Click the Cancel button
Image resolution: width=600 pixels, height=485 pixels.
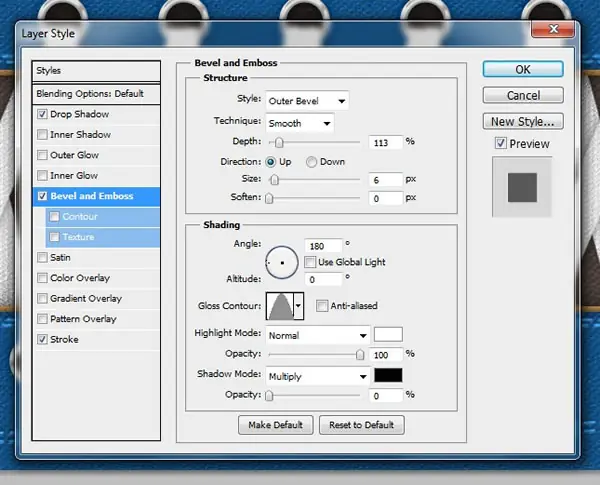point(523,95)
